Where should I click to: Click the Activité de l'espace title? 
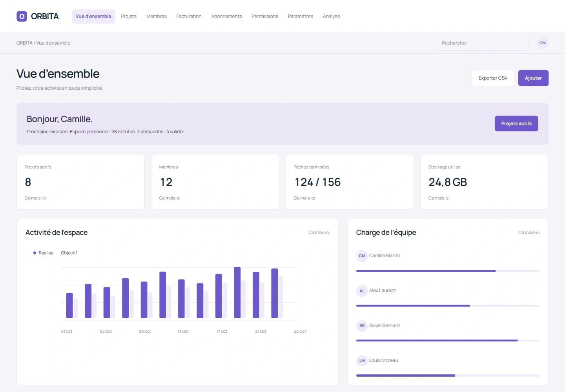coord(56,232)
